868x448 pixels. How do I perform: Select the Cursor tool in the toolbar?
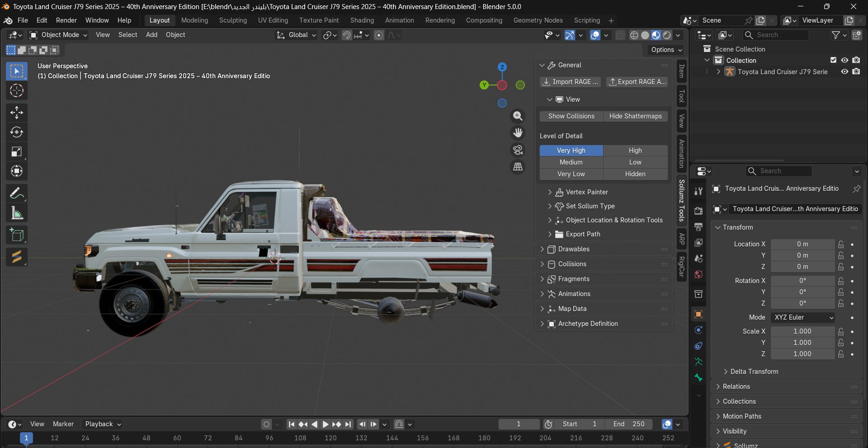click(17, 91)
